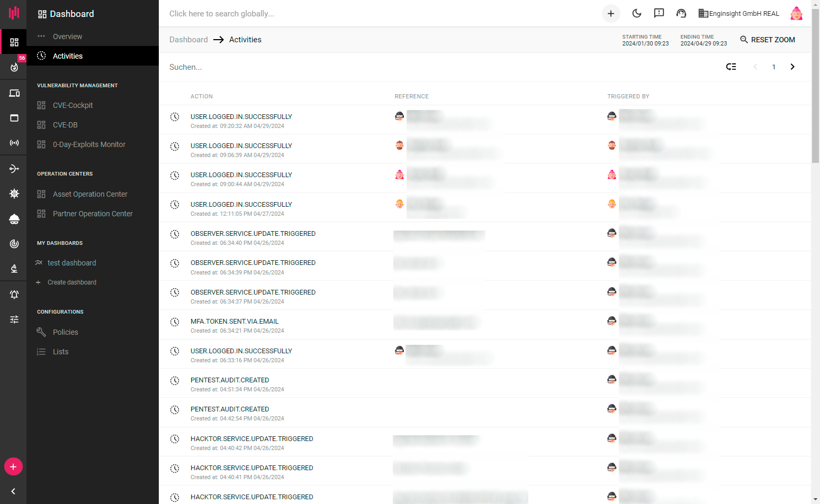Go to the next activities page
The width and height of the screenshot is (820, 504).
[x=792, y=67]
